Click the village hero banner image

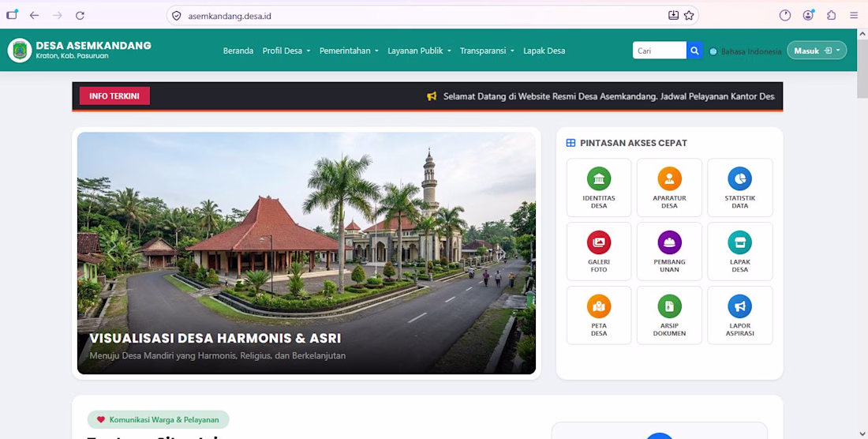click(x=306, y=253)
